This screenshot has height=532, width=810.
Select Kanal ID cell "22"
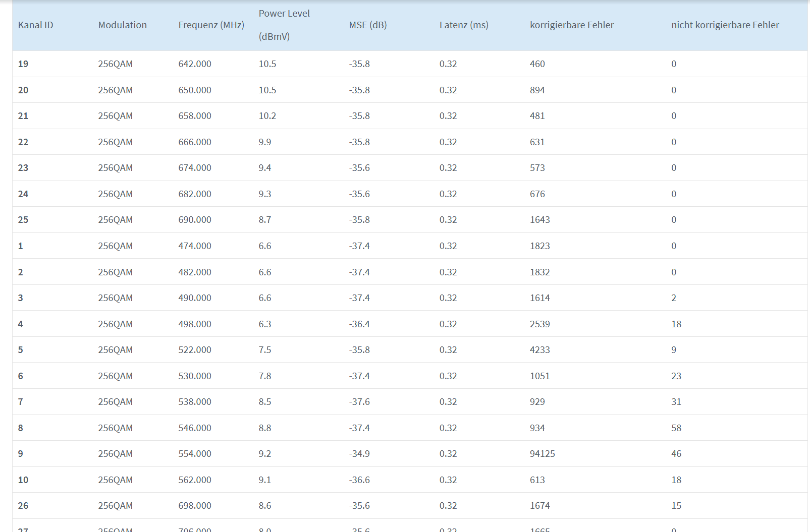pos(23,142)
